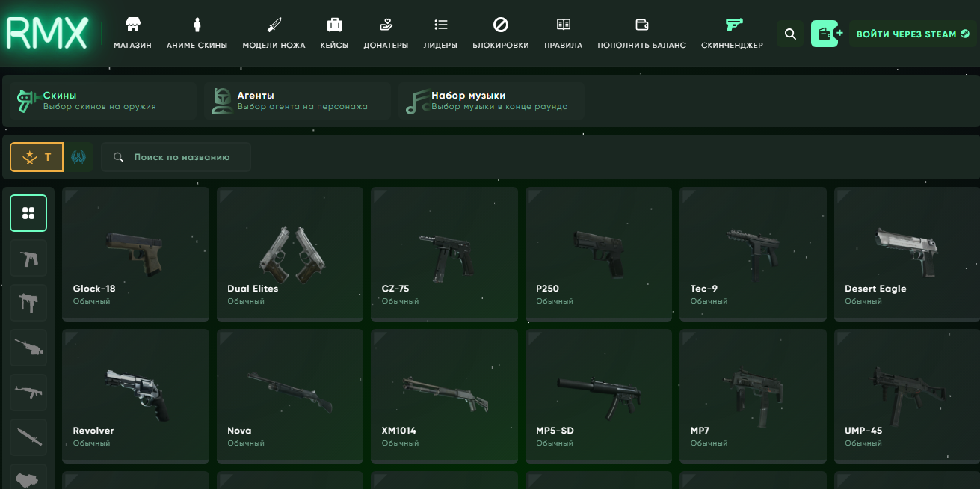
Task: Open the Набор музыки tab
Action: [x=491, y=101]
